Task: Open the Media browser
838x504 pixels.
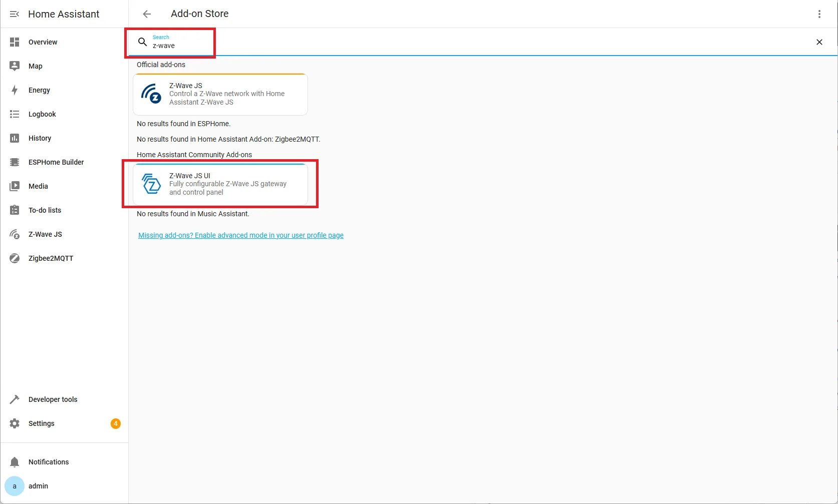Action: [x=38, y=186]
